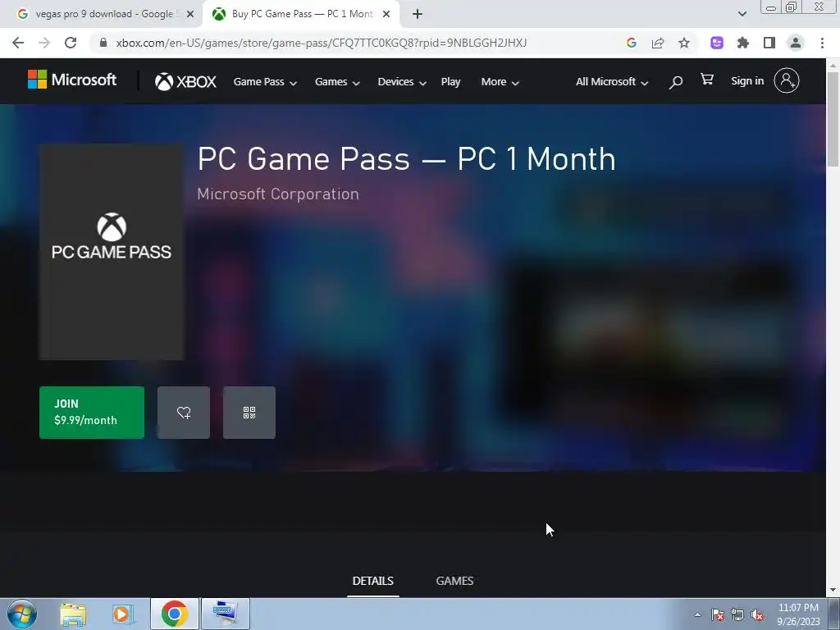Open the tab search chevron in title bar
The height and width of the screenshot is (630, 840).
[x=742, y=14]
